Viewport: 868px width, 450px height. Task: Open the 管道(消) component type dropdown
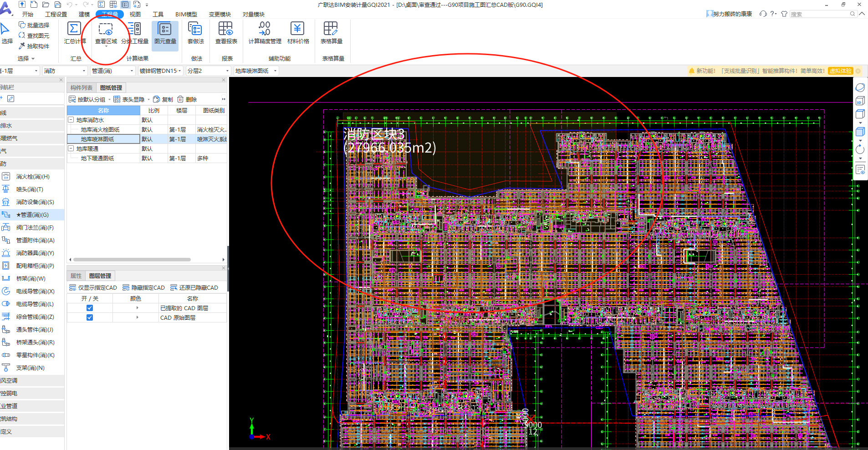coord(112,71)
